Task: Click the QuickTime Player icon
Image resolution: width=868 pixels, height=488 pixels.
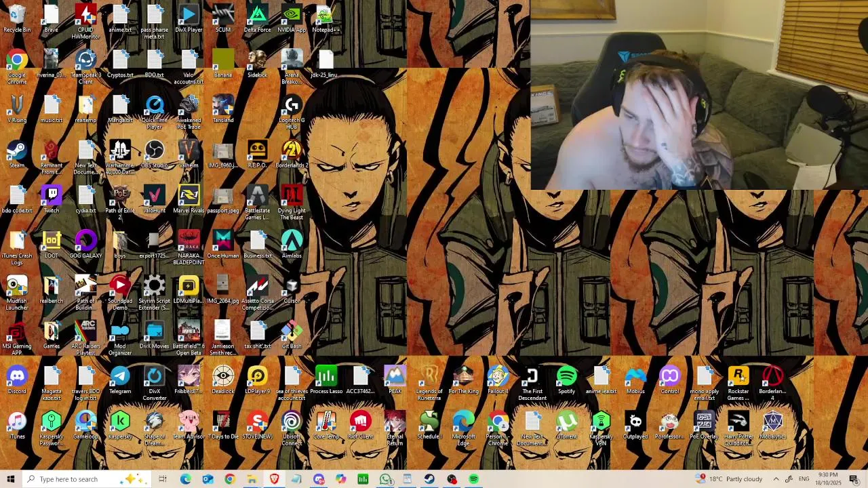Action: coord(155,113)
